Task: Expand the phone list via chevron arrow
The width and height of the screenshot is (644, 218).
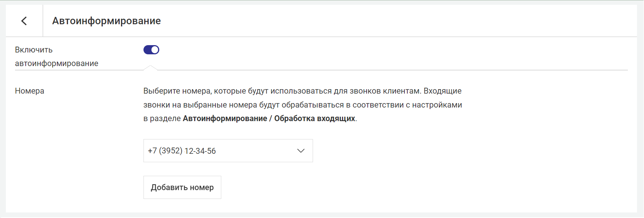Action: pyautogui.click(x=301, y=151)
